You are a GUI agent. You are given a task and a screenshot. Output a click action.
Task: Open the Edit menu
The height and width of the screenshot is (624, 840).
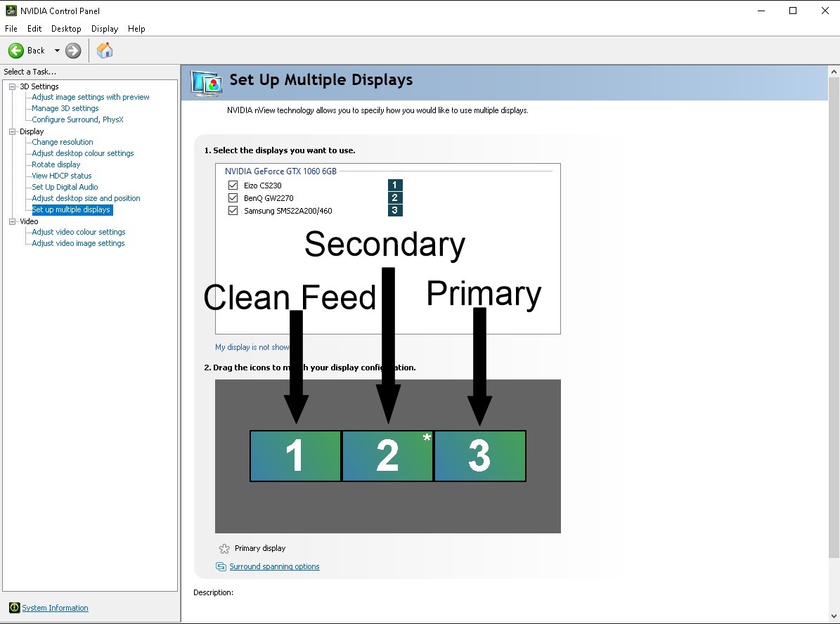point(34,28)
